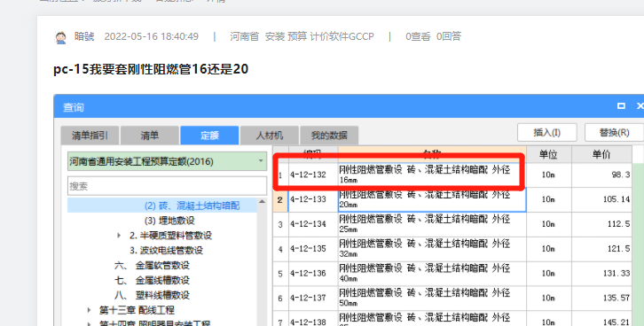Screen dimensions: 644x326
Task: Click the name cell ending 外径 20mm
Action: click(432, 199)
